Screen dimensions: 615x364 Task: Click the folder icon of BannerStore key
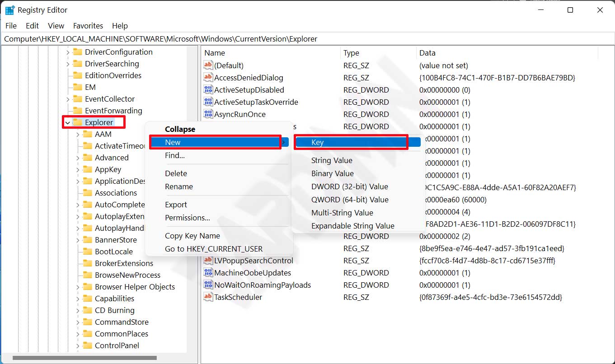87,240
